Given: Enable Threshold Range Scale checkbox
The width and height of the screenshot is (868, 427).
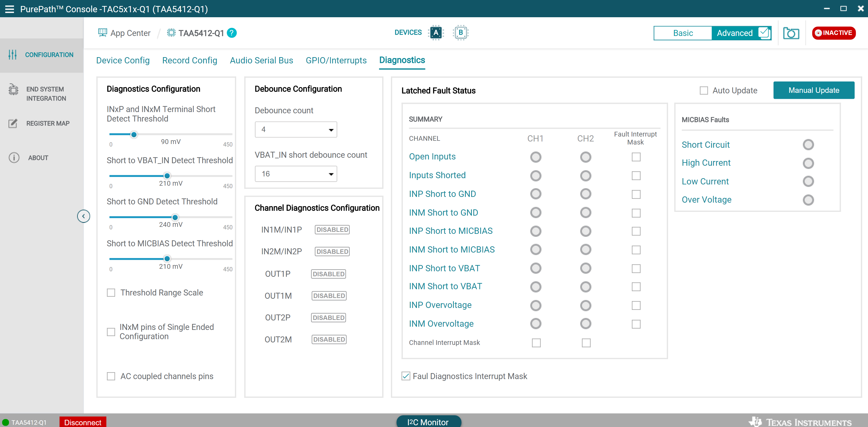Looking at the screenshot, I should point(111,293).
